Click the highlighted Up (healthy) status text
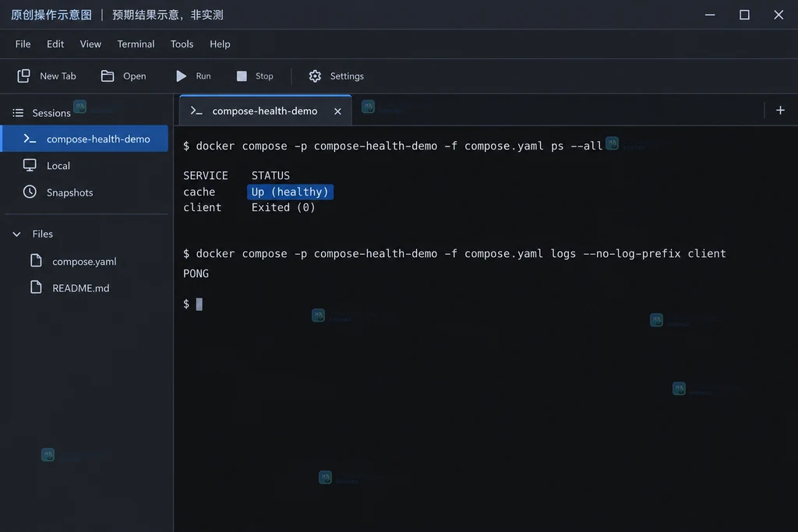The height and width of the screenshot is (532, 798). [x=290, y=192]
